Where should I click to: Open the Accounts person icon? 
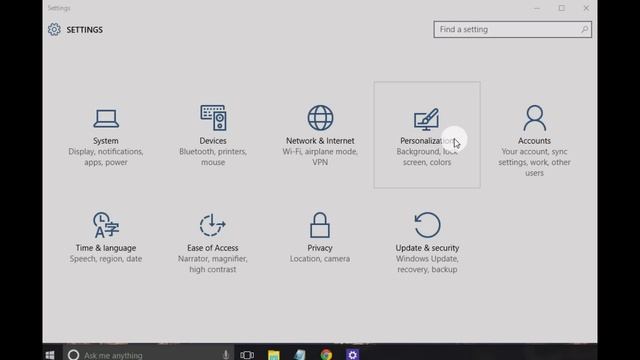534,118
